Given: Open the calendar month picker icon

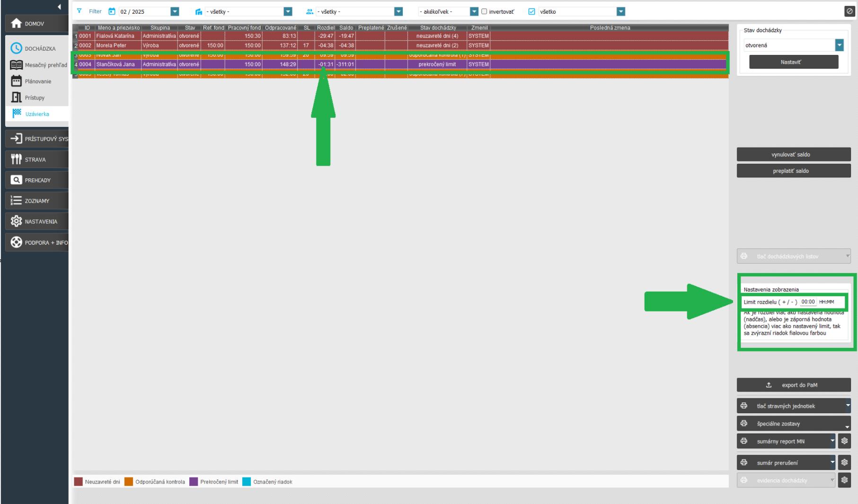Looking at the screenshot, I should click(x=112, y=11).
